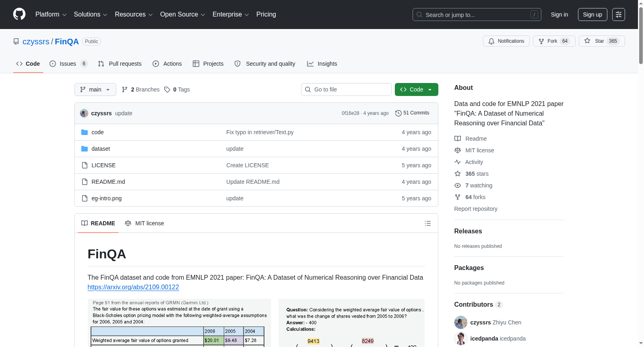Viewport: 644px width, 347px height.
Task: Select the MIT license tab in file viewer
Action: [144, 223]
